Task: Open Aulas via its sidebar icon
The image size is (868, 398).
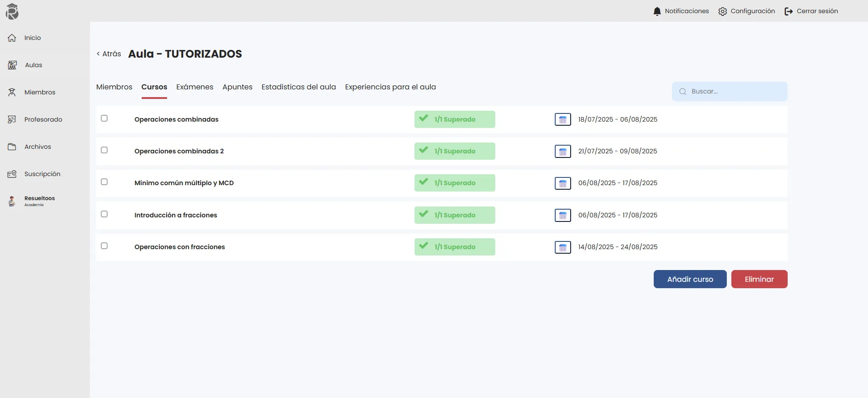Action: (x=12, y=65)
